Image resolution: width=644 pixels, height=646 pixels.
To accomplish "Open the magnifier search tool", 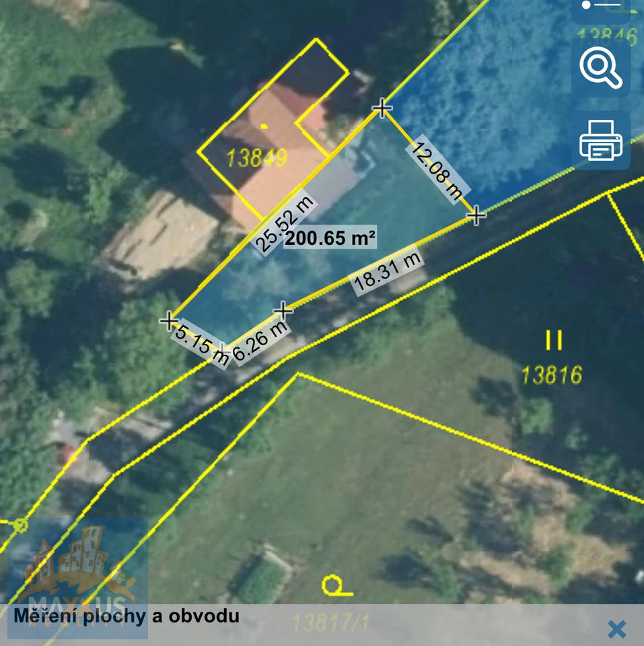I will coord(600,68).
